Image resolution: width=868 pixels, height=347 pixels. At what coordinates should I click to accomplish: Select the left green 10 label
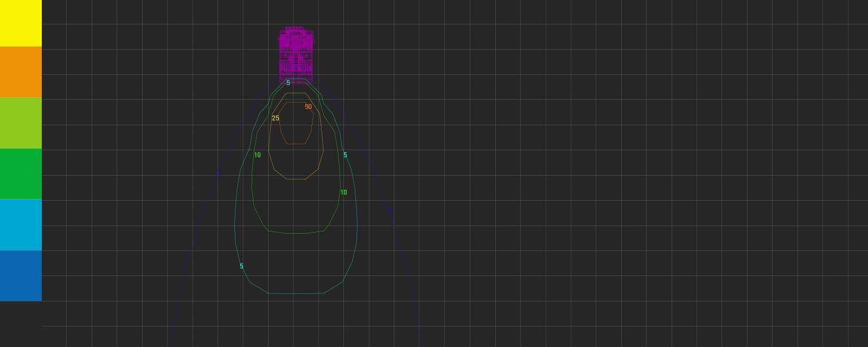point(257,155)
